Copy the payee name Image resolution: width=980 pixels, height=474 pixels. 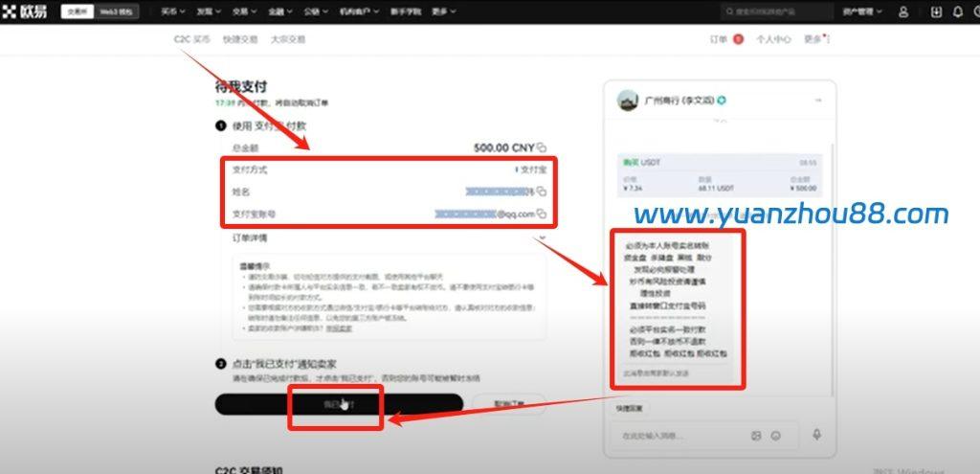click(x=542, y=192)
